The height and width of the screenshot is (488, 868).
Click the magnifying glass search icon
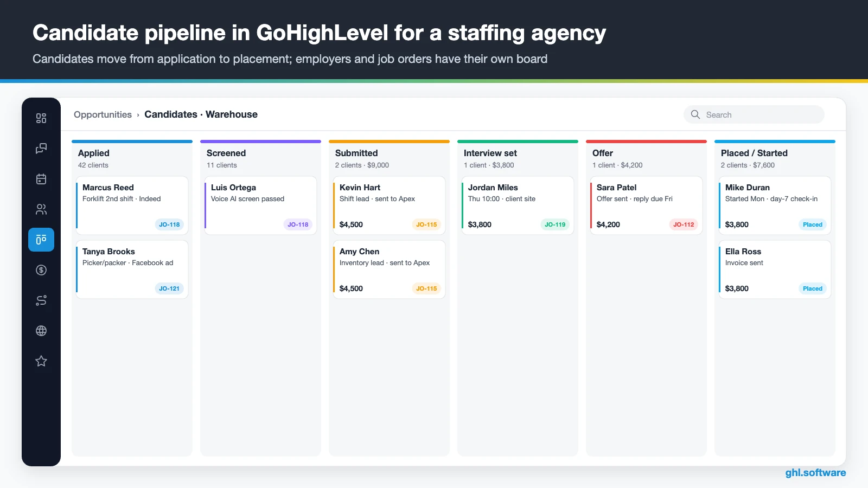click(x=695, y=114)
